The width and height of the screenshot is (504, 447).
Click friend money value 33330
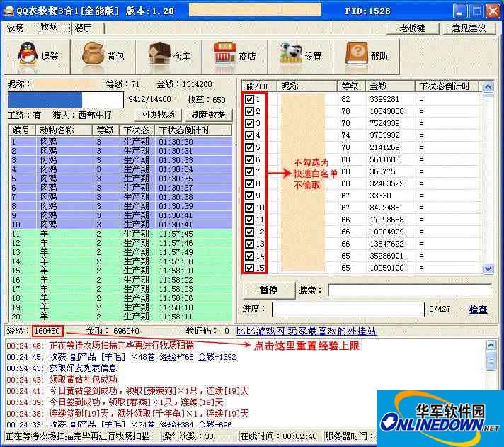click(380, 196)
